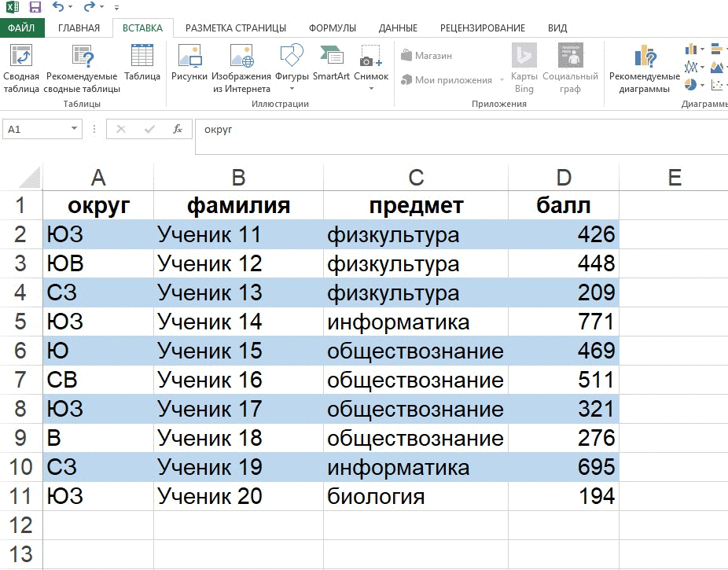Expand the Name Box dropdown

72,127
